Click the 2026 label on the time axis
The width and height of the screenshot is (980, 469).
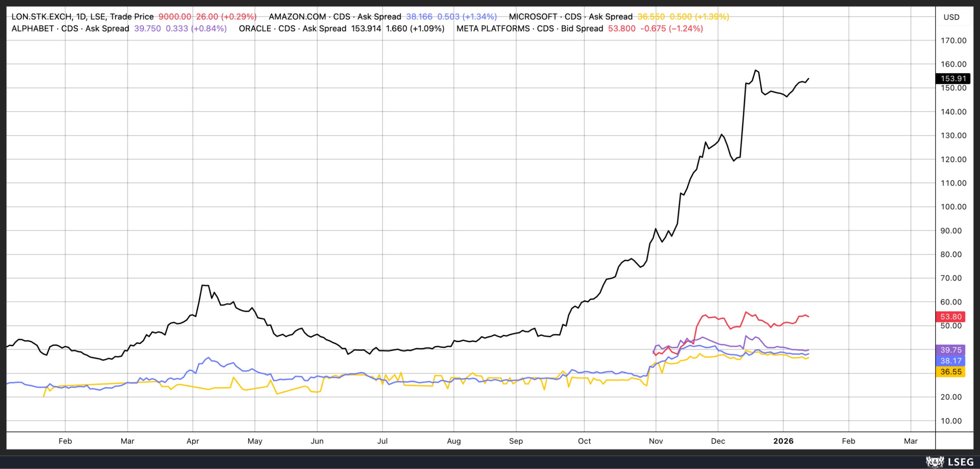click(783, 441)
